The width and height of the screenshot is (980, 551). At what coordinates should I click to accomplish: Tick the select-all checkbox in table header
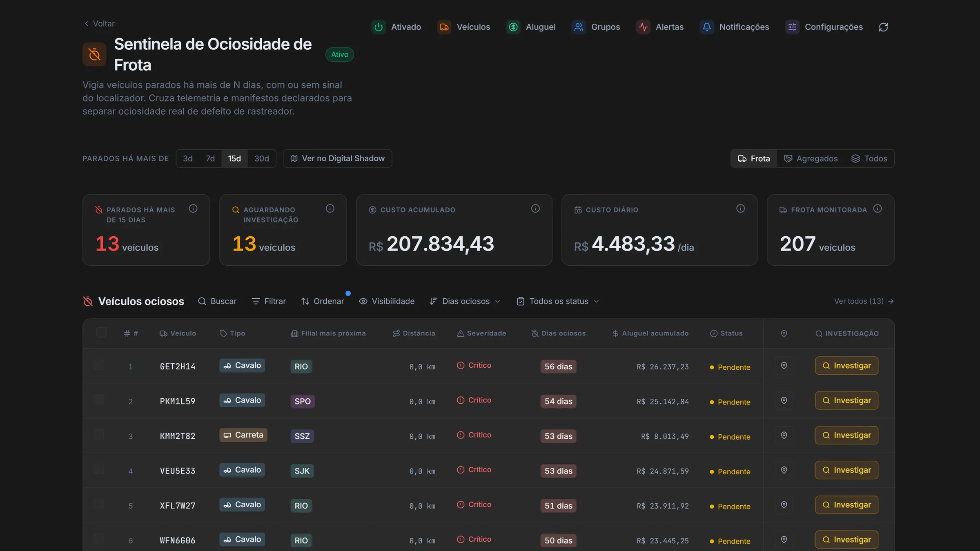coord(101,333)
